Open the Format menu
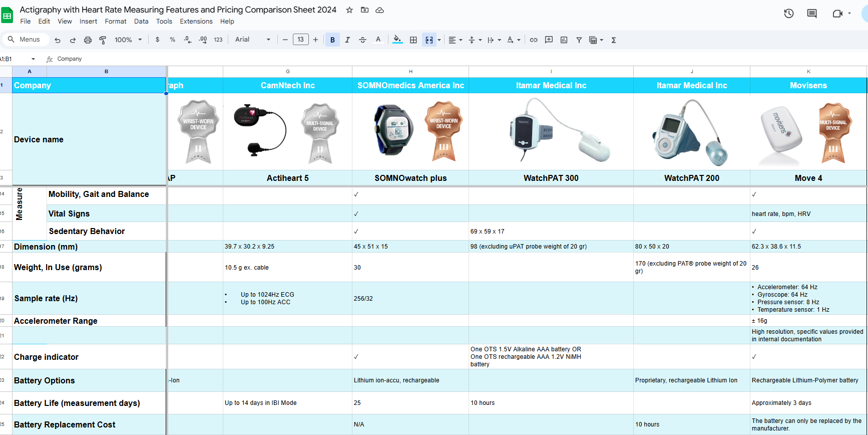The height and width of the screenshot is (435, 868). tap(116, 21)
